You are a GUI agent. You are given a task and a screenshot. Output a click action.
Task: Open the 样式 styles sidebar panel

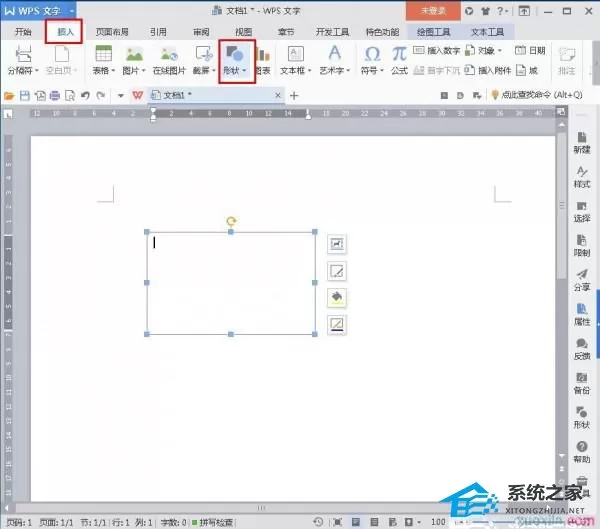click(582, 177)
